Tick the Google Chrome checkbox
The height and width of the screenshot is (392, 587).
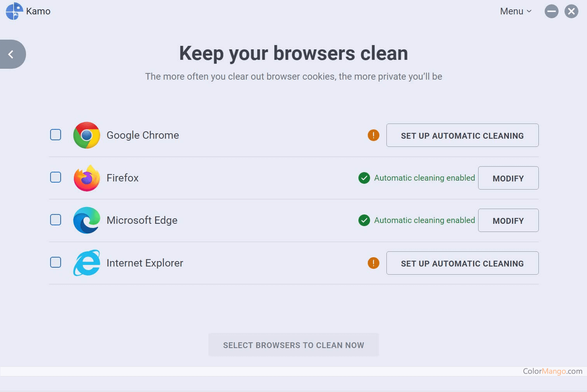coord(56,135)
